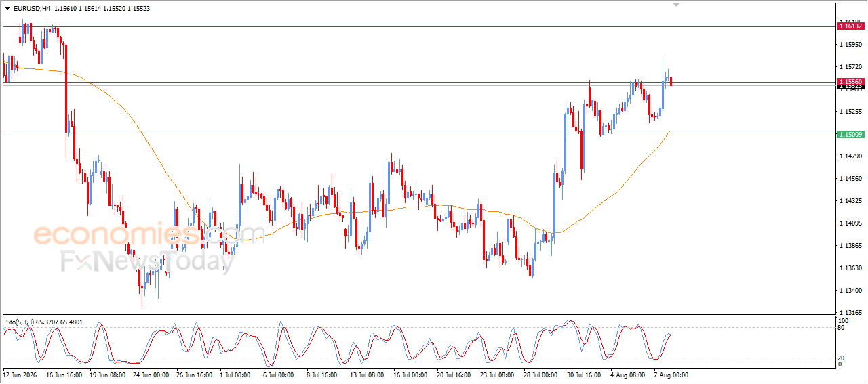Click the horizontal line at 1.15009
The width and height of the screenshot is (868, 384).
[x=419, y=135]
